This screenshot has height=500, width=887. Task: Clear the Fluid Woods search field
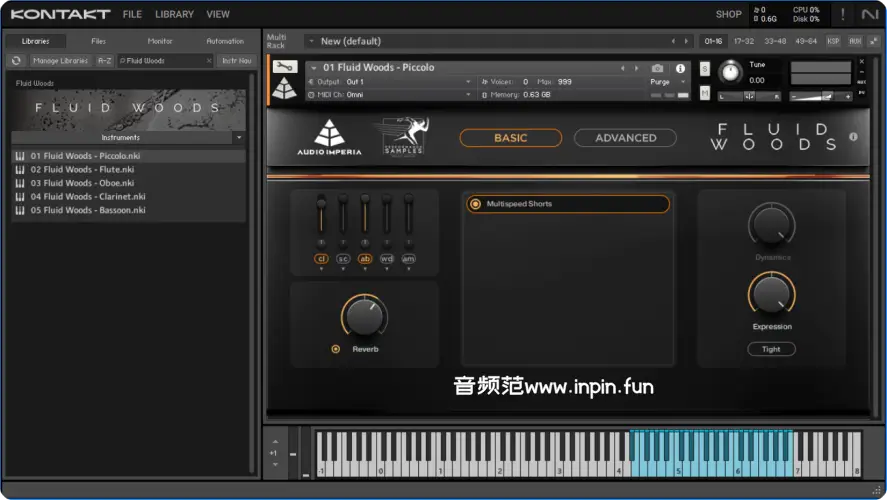point(208,61)
